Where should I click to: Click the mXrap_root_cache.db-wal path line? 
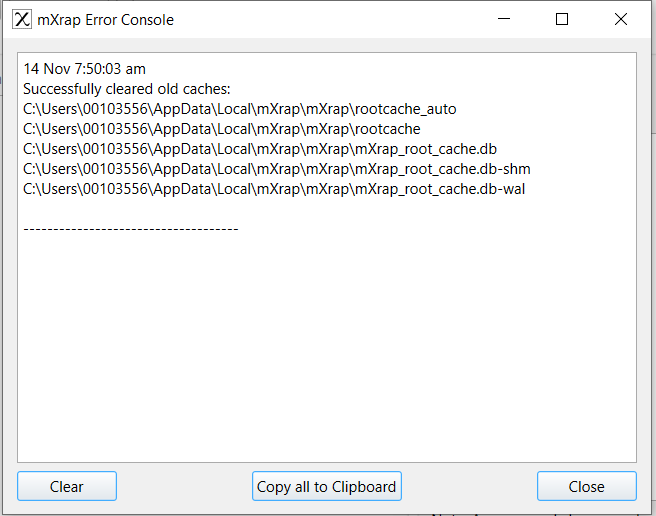pos(274,189)
